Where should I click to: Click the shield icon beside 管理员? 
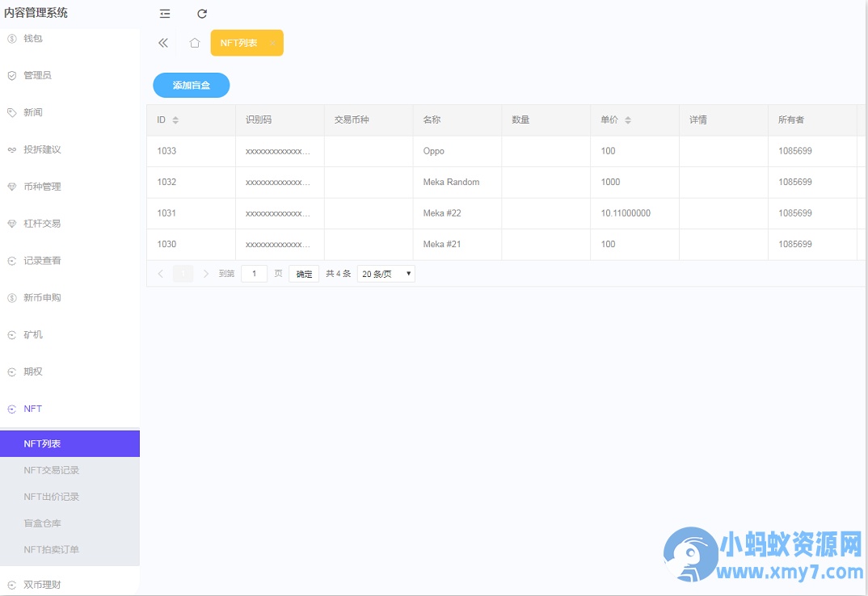pyautogui.click(x=11, y=75)
